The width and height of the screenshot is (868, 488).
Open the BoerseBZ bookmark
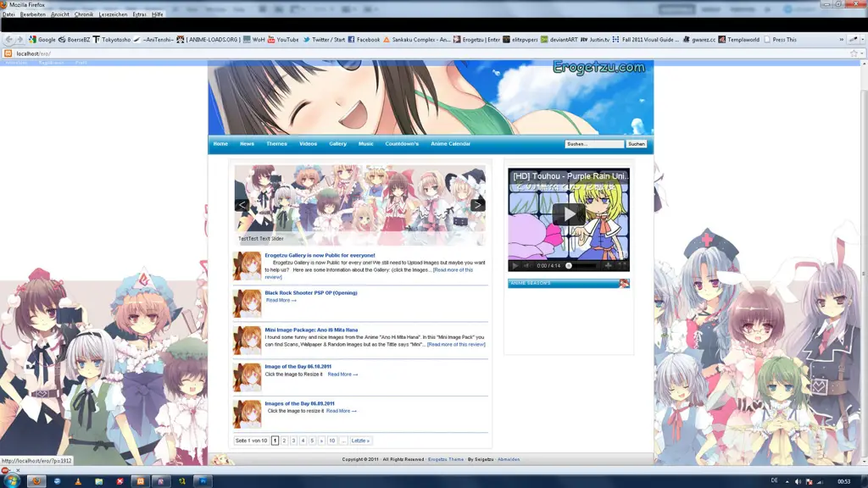[x=75, y=40]
